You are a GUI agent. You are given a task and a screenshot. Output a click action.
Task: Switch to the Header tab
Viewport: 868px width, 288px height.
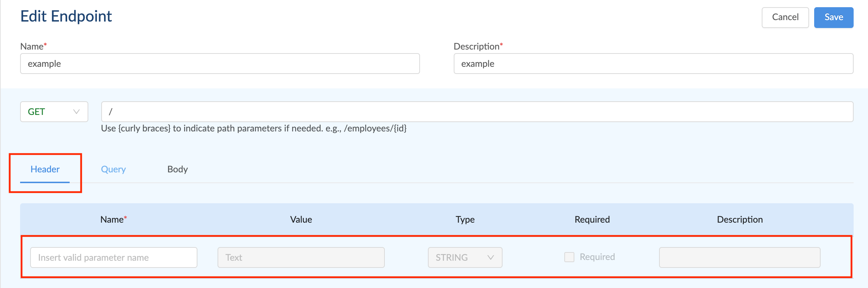[45, 169]
